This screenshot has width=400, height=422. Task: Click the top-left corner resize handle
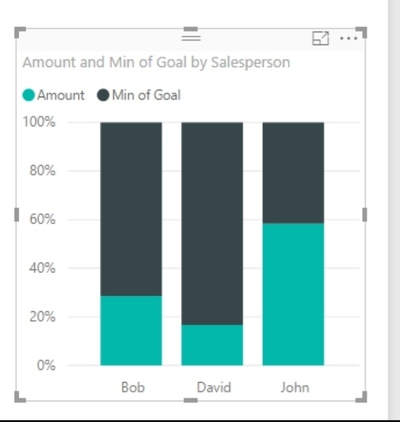click(x=20, y=32)
